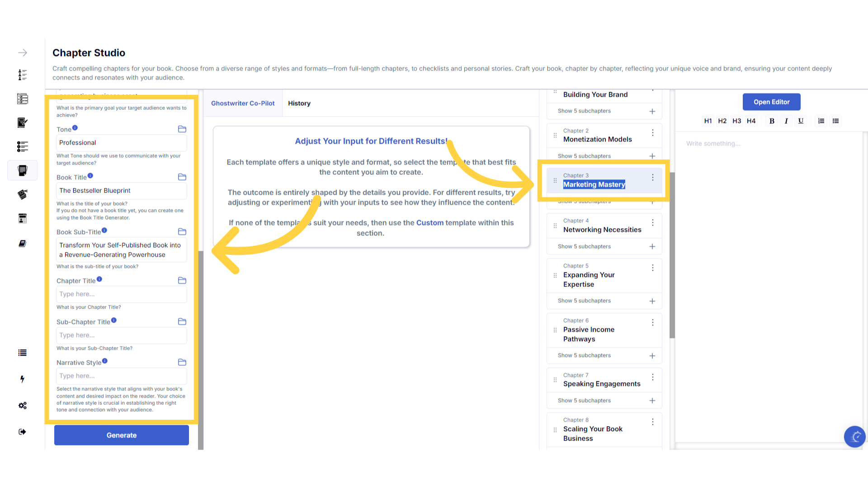Open options menu for Chapter 4

tap(652, 223)
